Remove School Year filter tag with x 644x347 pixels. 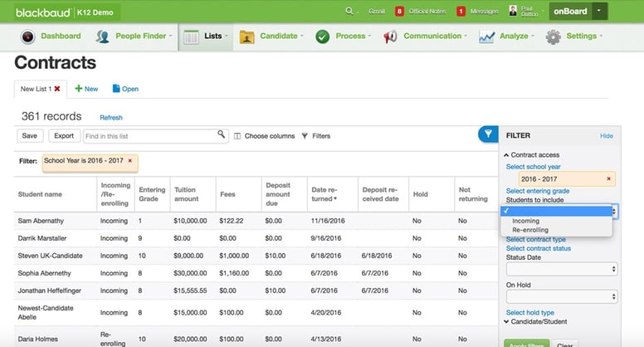click(129, 159)
